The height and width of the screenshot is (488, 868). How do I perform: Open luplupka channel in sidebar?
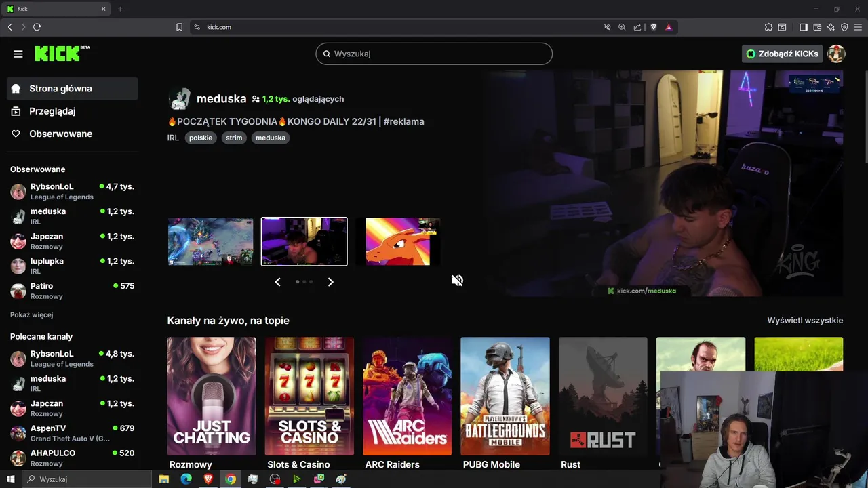73,266
